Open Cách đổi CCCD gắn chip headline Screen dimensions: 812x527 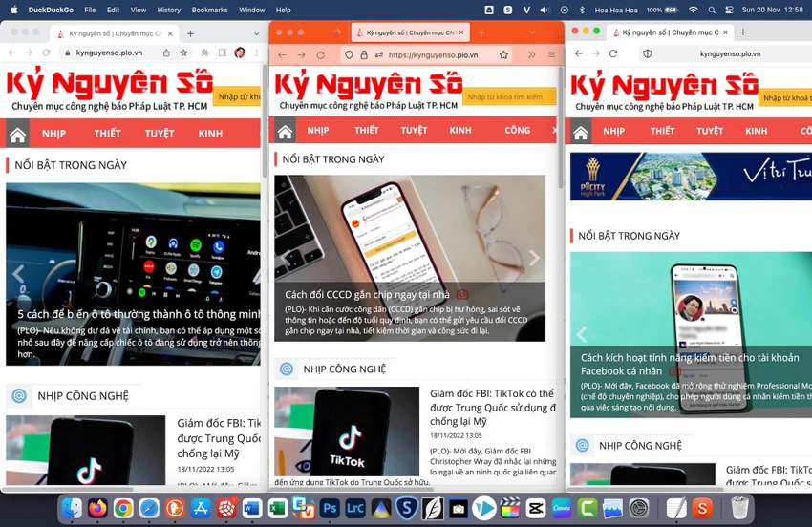click(367, 295)
